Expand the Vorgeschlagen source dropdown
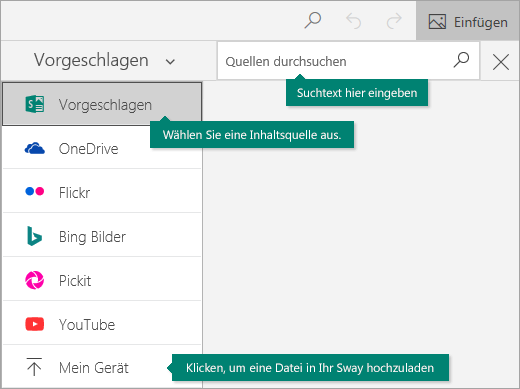 click(x=104, y=61)
